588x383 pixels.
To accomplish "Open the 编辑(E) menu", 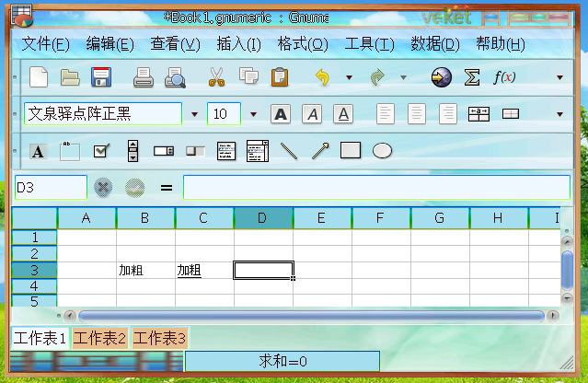I will pos(110,44).
